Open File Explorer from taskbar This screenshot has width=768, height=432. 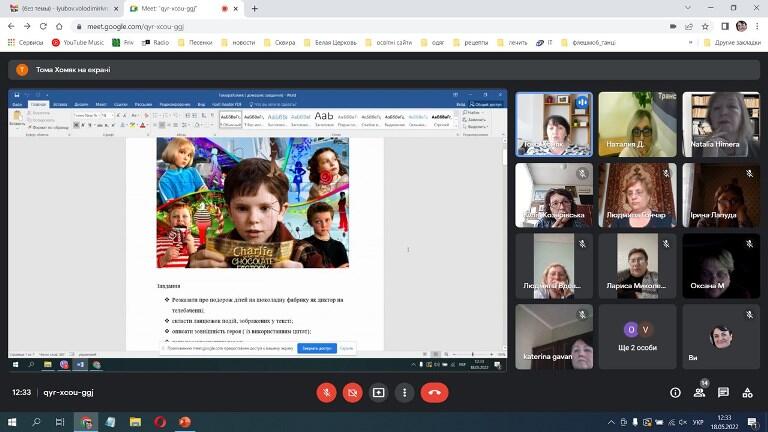pyautogui.click(x=135, y=422)
